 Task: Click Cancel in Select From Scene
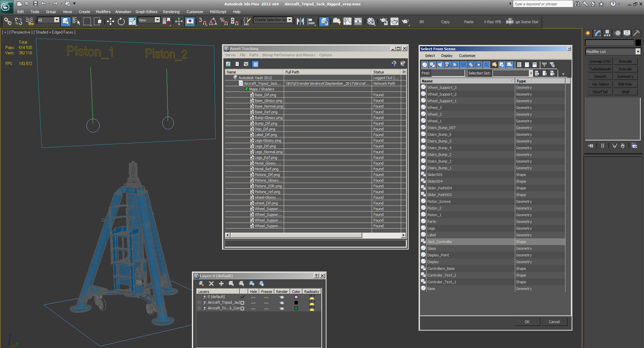coord(554,322)
